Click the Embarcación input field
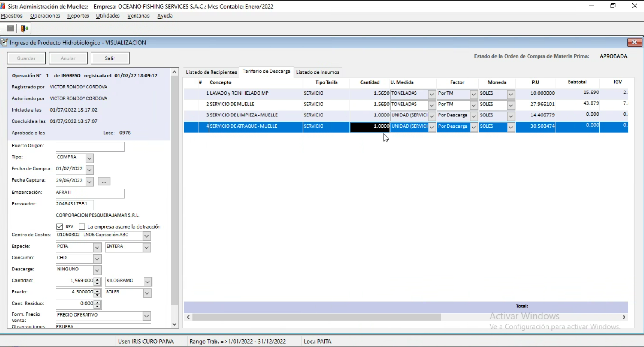This screenshot has height=347, width=644. coord(90,193)
